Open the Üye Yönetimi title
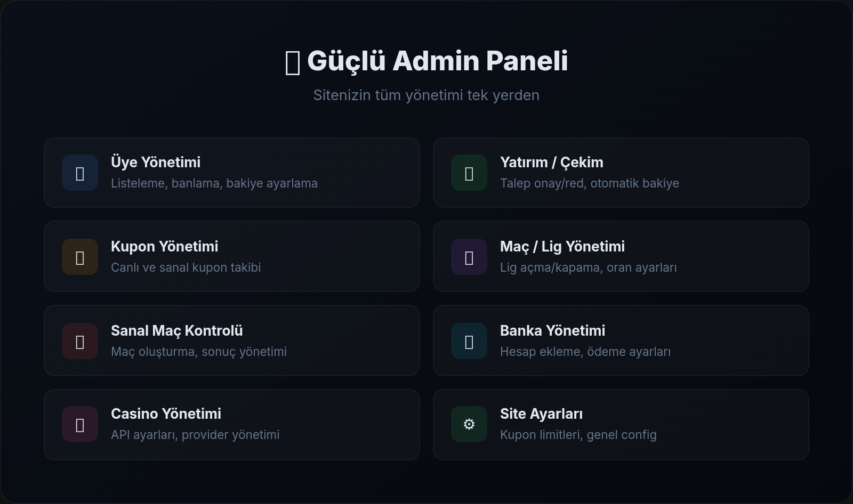Viewport: 853px width, 504px height. tap(156, 162)
